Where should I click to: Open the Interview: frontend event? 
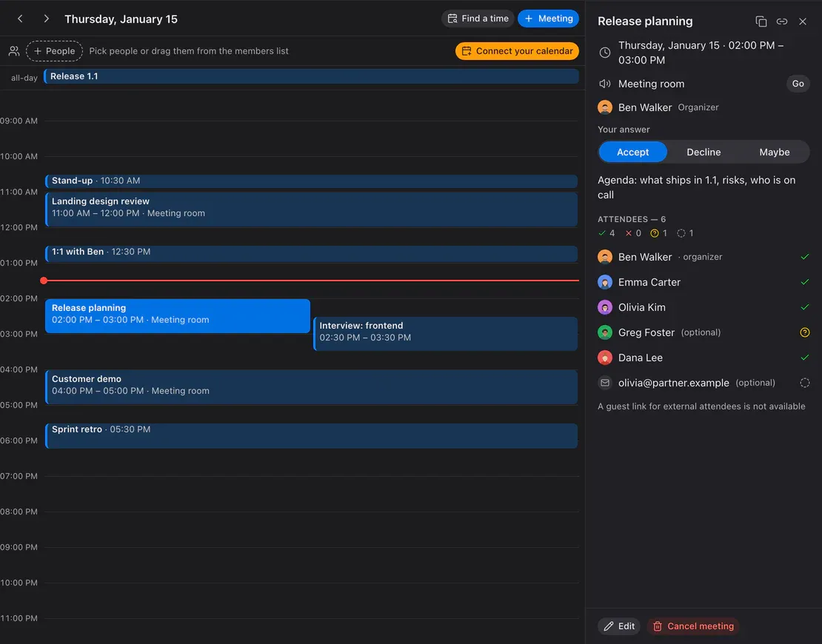(446, 333)
